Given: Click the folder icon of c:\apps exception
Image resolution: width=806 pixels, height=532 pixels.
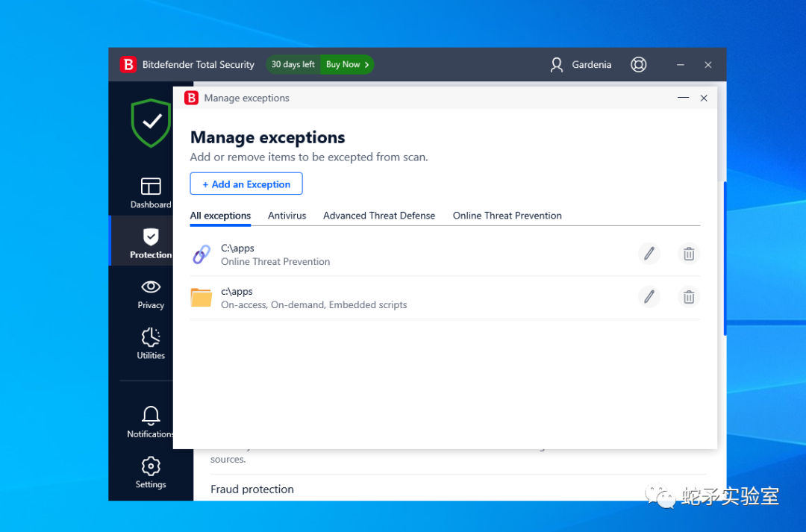Looking at the screenshot, I should pyautogui.click(x=201, y=298).
